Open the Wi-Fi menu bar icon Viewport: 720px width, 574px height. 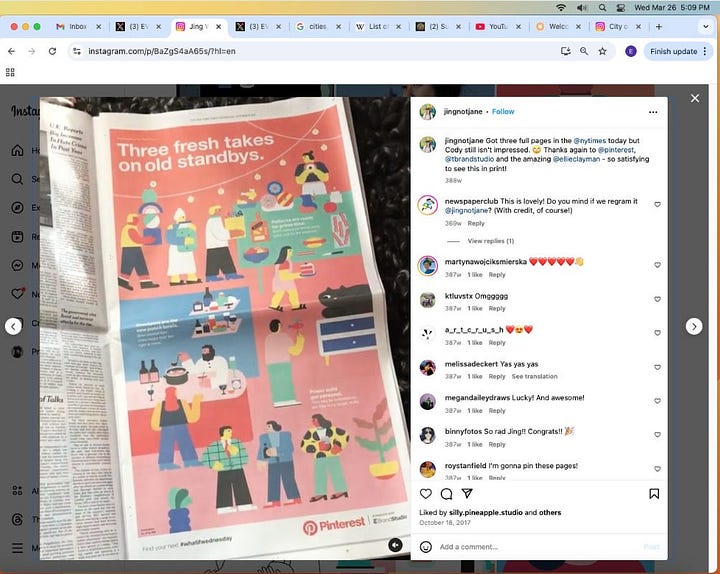[561, 7]
